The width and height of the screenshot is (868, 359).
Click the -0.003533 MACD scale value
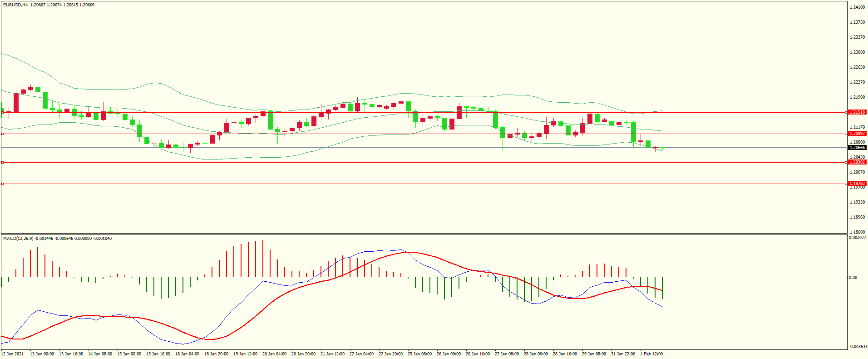point(857,347)
